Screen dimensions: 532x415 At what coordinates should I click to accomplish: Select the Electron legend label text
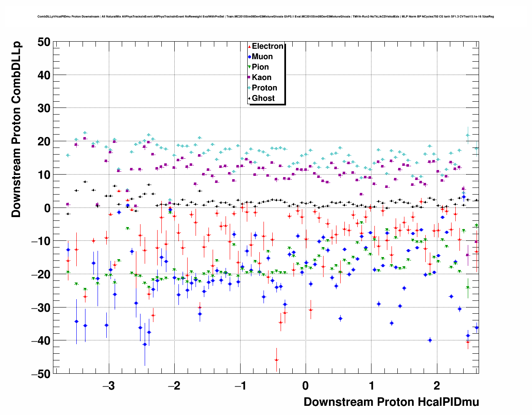tap(268, 46)
